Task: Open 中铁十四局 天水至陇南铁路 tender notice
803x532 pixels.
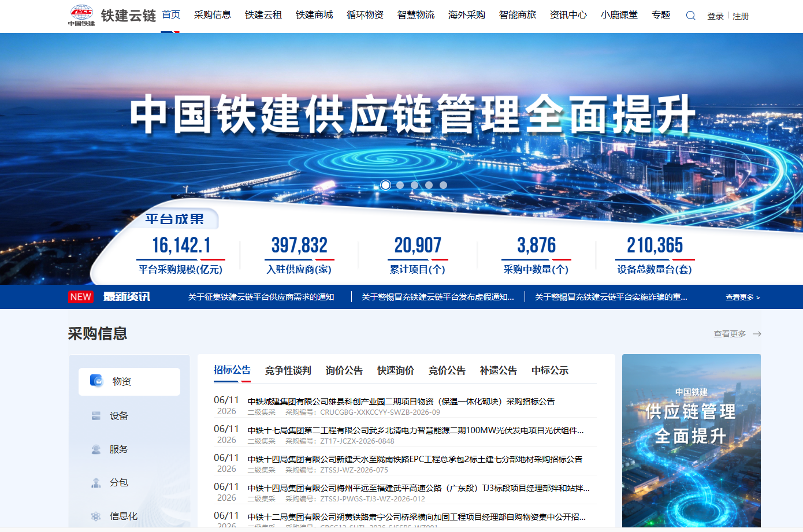Action: tap(415, 459)
